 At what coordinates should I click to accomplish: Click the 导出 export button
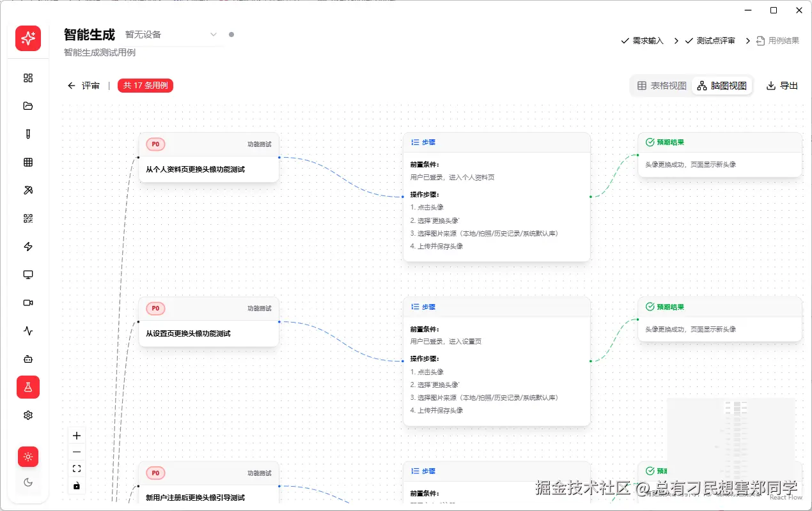coord(783,86)
